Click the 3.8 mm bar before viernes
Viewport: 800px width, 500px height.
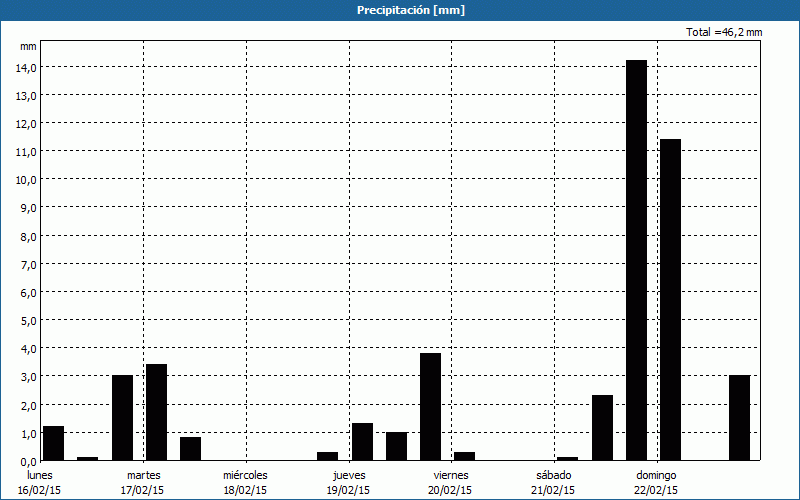pyautogui.click(x=430, y=406)
